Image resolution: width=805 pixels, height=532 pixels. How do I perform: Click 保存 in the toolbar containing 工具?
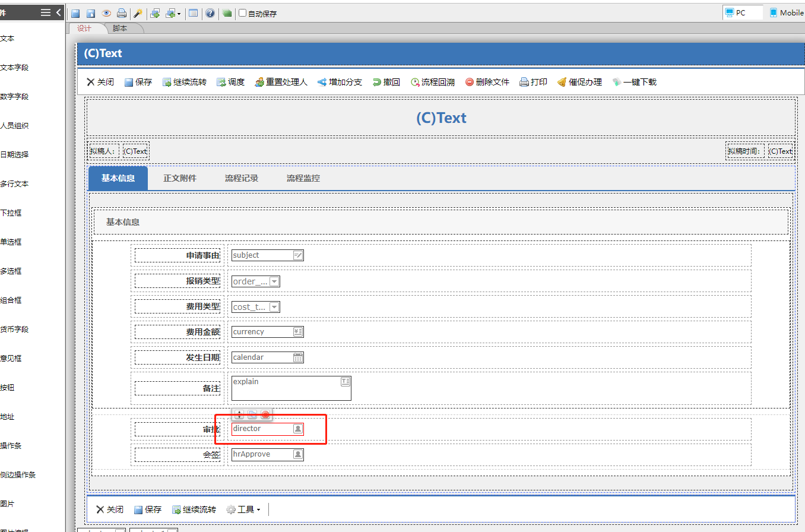148,509
